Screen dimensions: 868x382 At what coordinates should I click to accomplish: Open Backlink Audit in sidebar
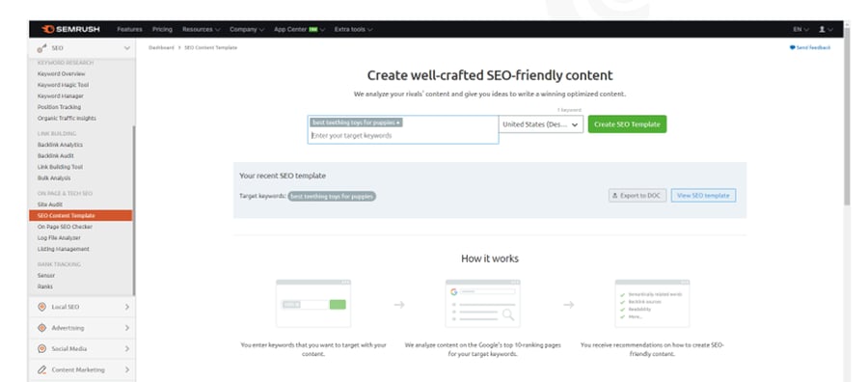coord(55,155)
